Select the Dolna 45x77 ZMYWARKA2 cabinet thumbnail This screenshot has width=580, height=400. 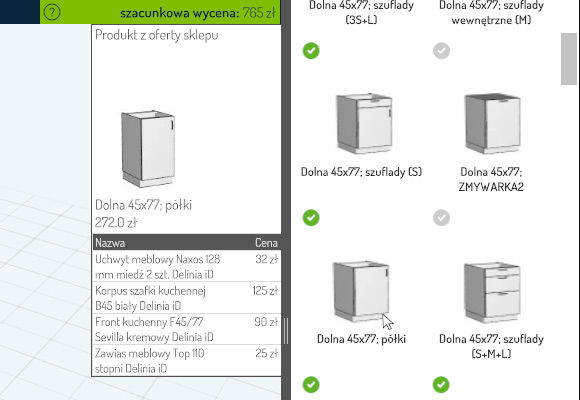click(x=493, y=123)
